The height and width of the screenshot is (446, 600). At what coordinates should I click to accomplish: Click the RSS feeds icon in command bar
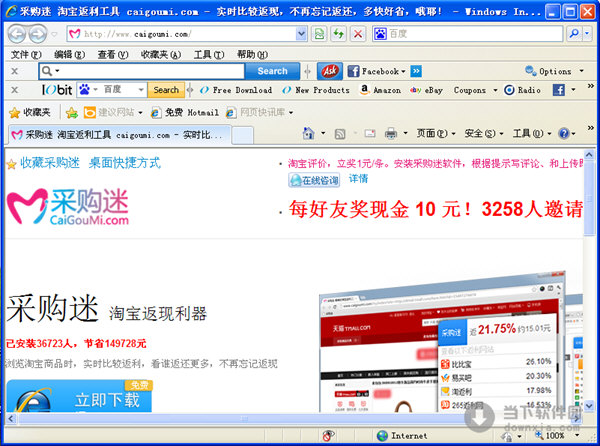340,133
